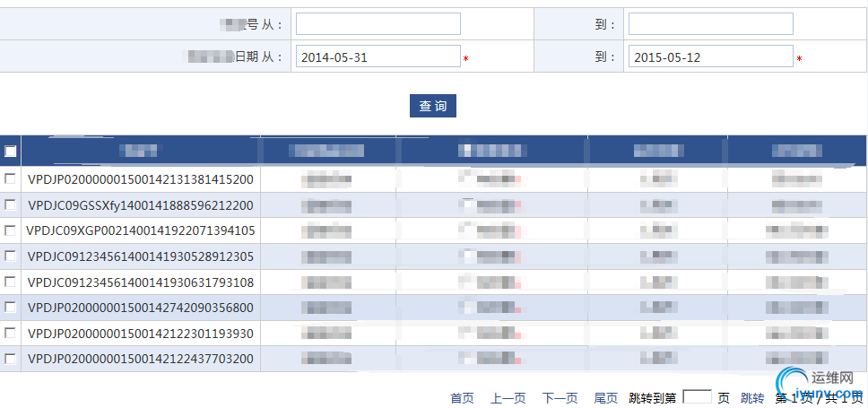
Task: Check the row VPDJC091234561400141930631793108
Action: (x=10, y=282)
